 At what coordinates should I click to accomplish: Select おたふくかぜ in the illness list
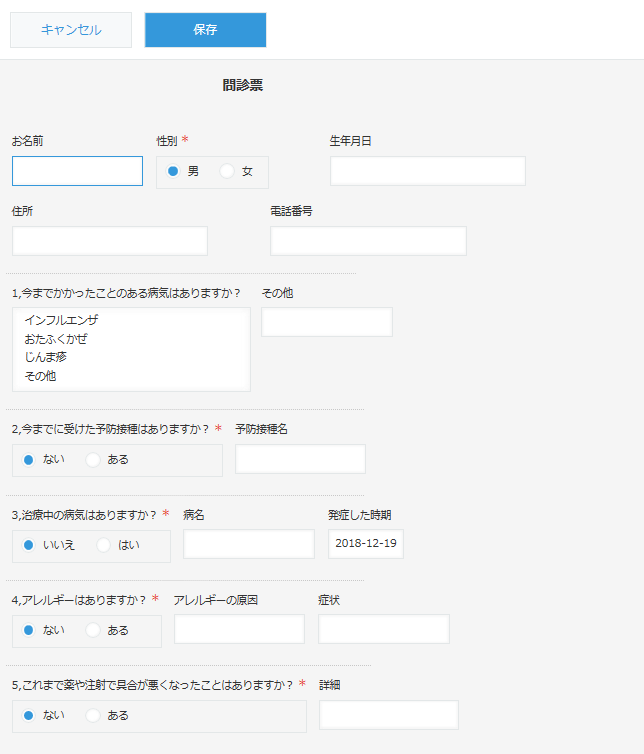56,339
